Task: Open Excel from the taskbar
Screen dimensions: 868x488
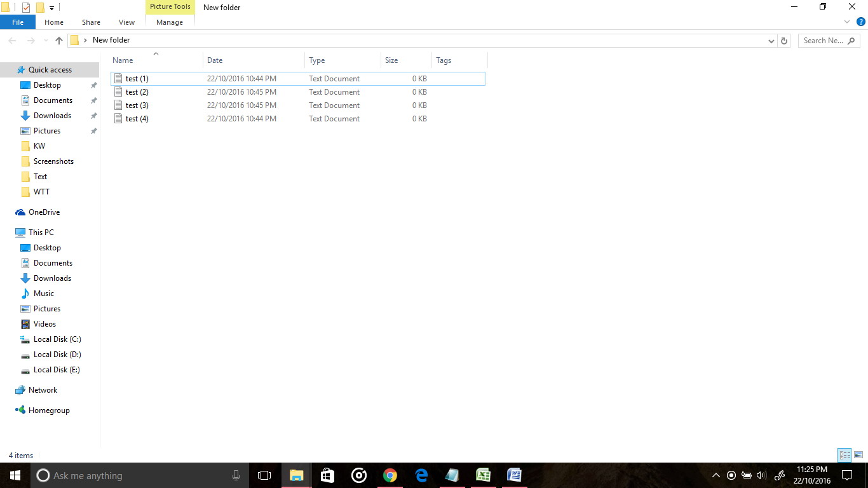Action: [x=483, y=475]
